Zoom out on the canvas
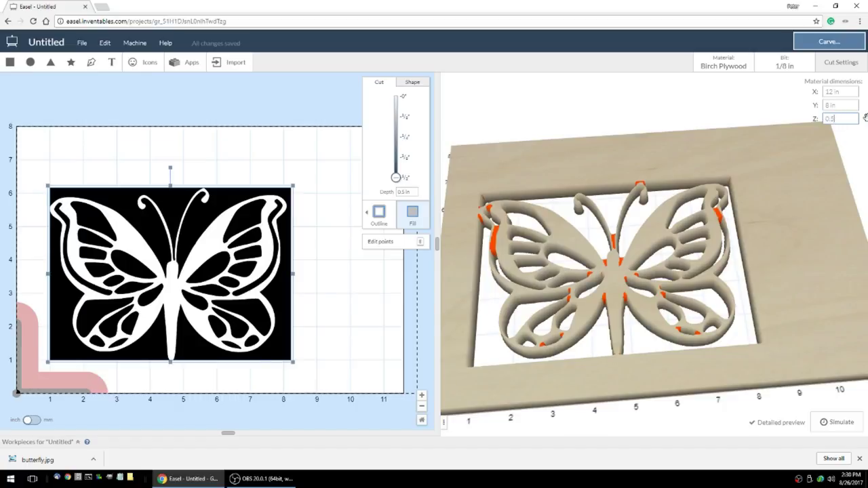 (x=422, y=406)
